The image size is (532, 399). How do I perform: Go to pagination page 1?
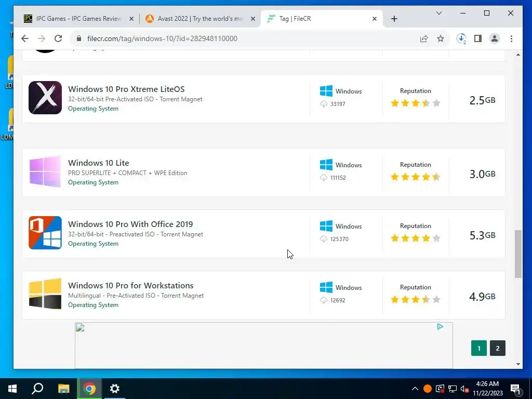478,348
